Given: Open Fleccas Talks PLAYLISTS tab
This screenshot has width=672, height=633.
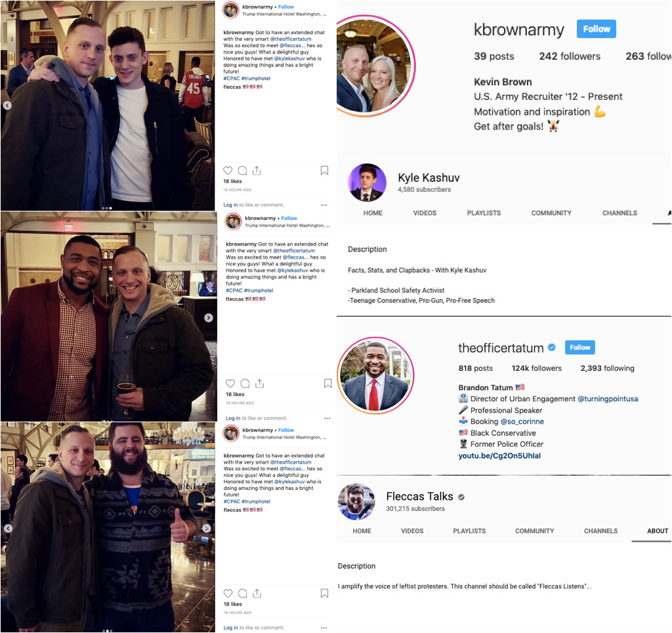Looking at the screenshot, I should [x=469, y=531].
